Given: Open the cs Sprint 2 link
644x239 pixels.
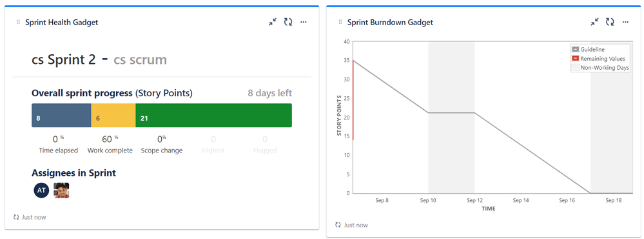Looking at the screenshot, I should [64, 59].
